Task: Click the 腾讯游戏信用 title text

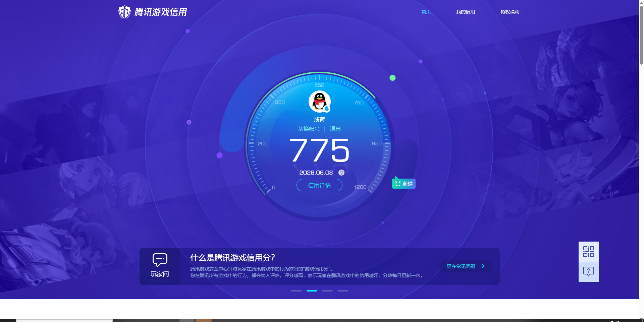Action: point(161,12)
